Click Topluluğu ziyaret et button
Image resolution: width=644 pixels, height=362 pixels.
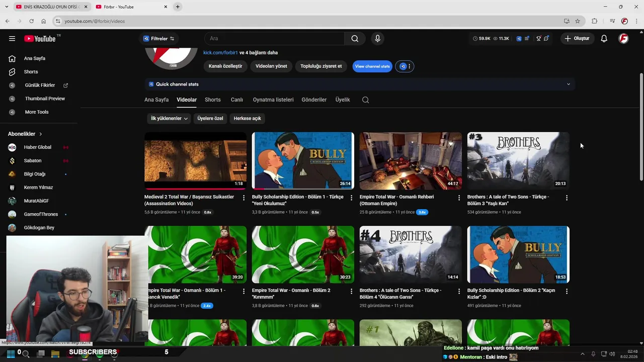click(x=321, y=66)
